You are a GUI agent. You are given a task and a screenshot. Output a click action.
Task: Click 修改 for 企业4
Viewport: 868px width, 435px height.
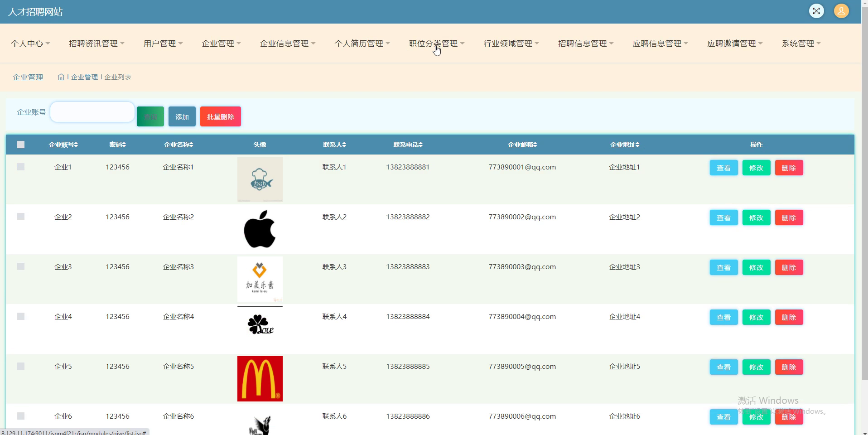[x=756, y=317]
